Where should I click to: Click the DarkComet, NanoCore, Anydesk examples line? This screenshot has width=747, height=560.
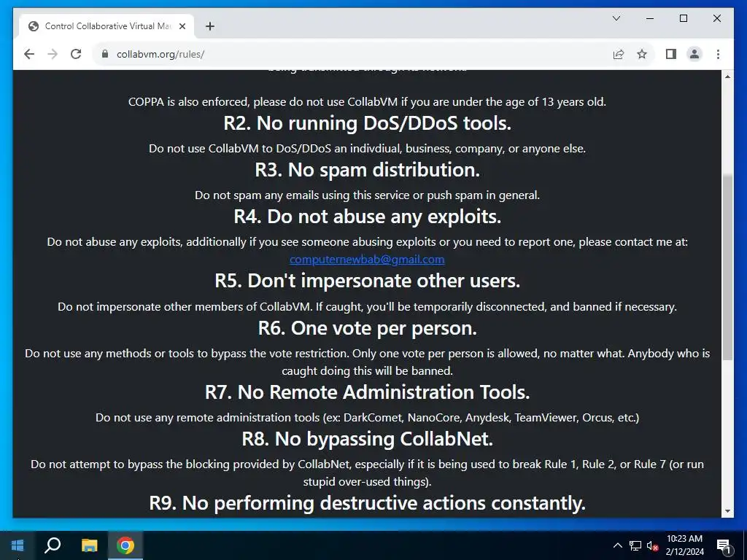click(x=368, y=418)
